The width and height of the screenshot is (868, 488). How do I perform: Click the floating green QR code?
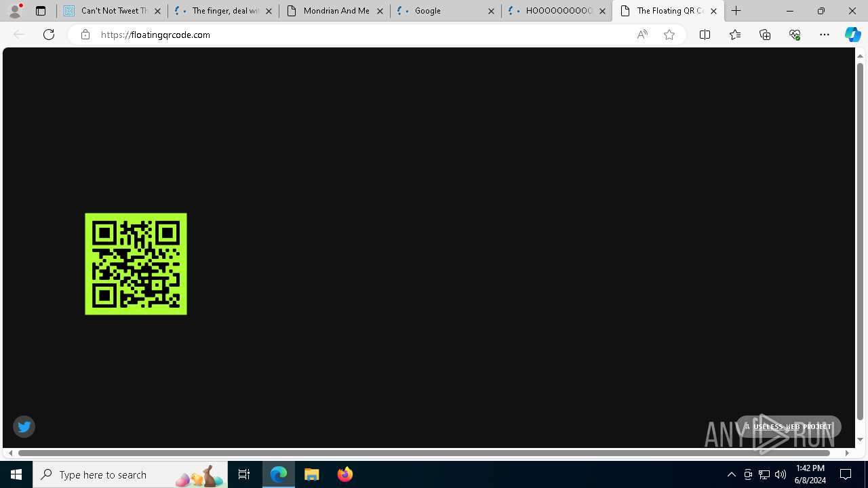click(x=136, y=264)
